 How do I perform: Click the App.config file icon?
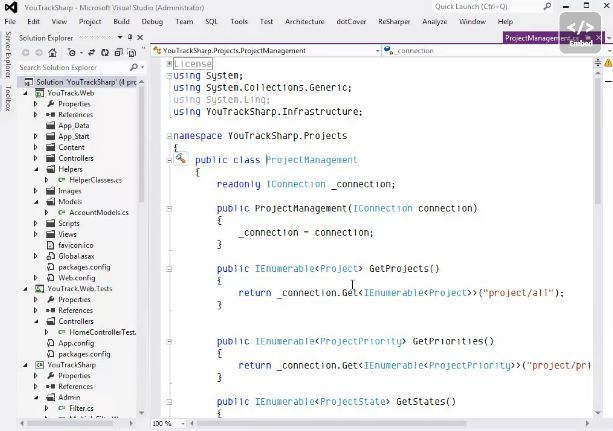(50, 343)
